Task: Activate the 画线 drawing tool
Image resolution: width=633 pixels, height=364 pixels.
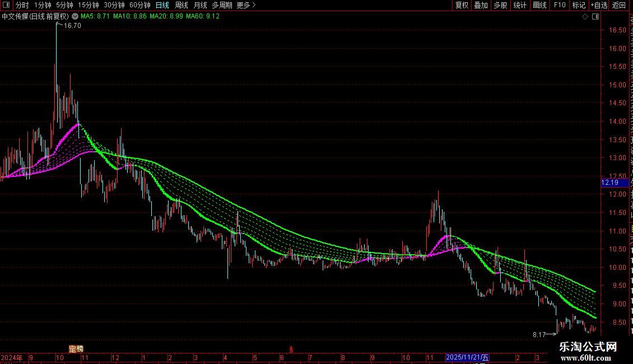Action: [x=540, y=5]
